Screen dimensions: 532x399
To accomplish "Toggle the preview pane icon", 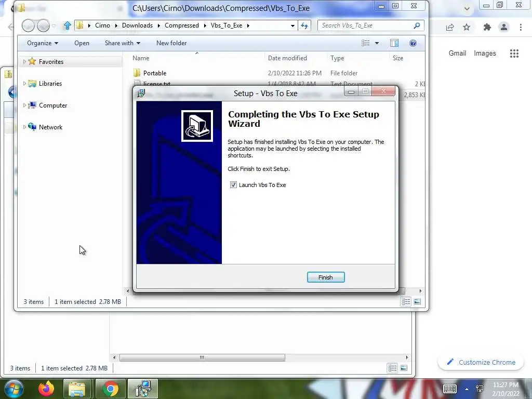I will [394, 43].
